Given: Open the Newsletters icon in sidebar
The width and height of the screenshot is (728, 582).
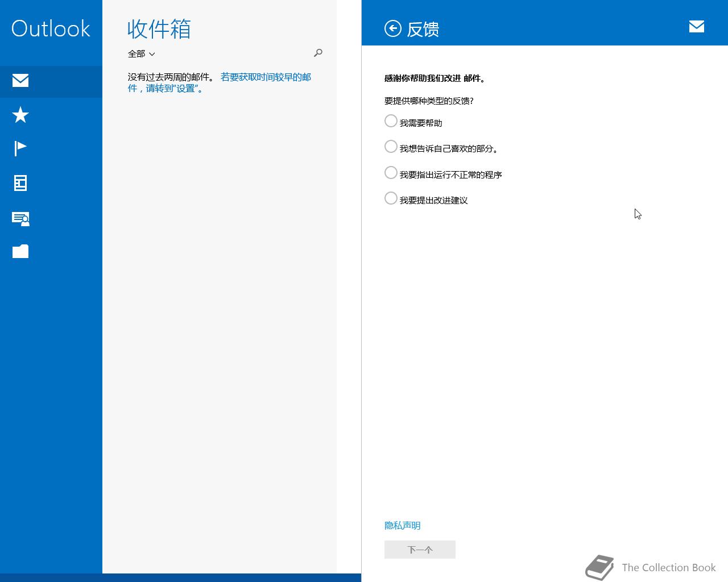Looking at the screenshot, I should 20,183.
